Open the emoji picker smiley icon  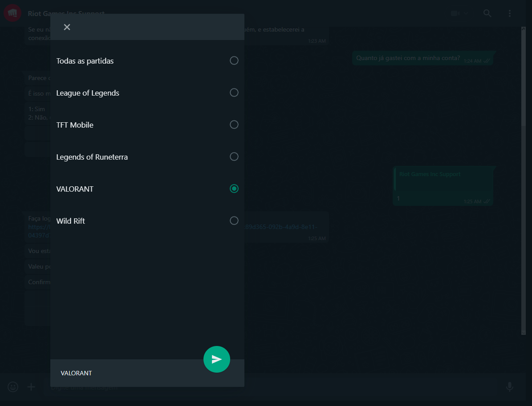click(13, 387)
